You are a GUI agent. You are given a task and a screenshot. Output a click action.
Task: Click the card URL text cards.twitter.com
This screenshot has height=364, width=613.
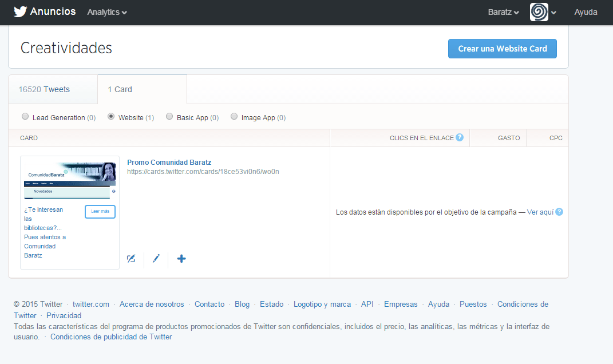tap(203, 172)
